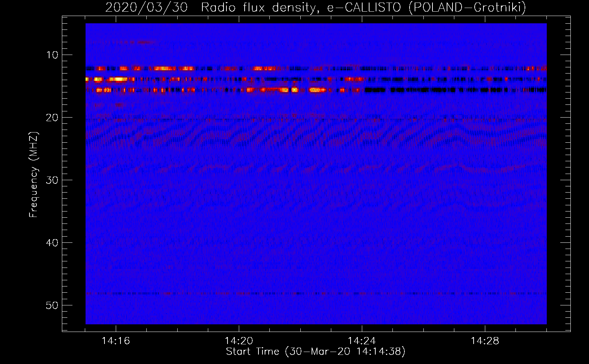This screenshot has width=589, height=364.
Task: Click the y-axis tick label "50"
Action: tap(52, 305)
